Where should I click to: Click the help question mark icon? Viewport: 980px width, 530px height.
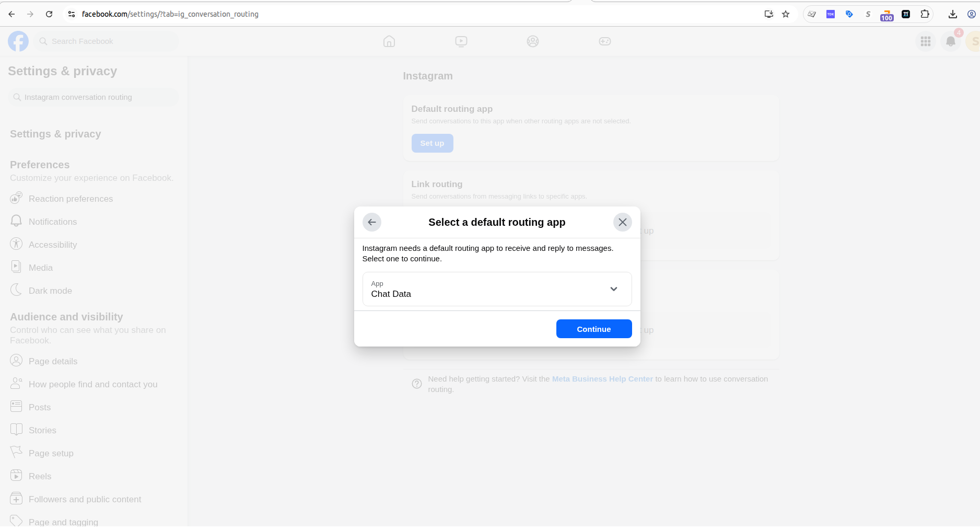[417, 384]
